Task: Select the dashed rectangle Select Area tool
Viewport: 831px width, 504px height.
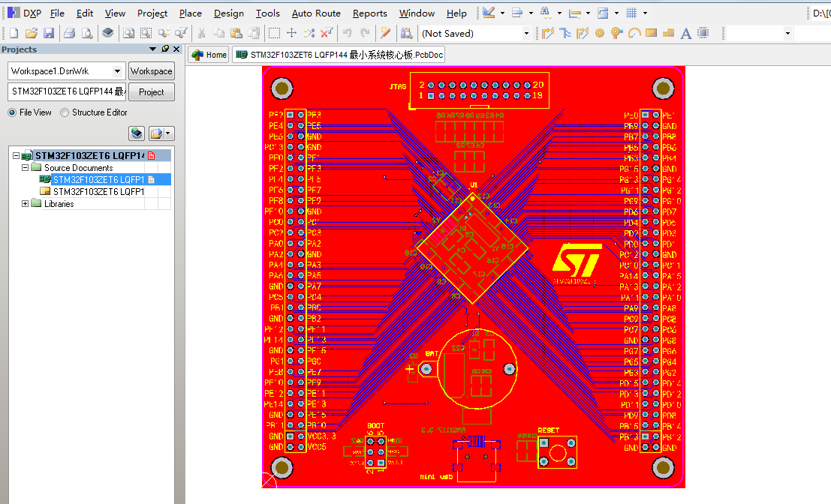Action: 274,33
